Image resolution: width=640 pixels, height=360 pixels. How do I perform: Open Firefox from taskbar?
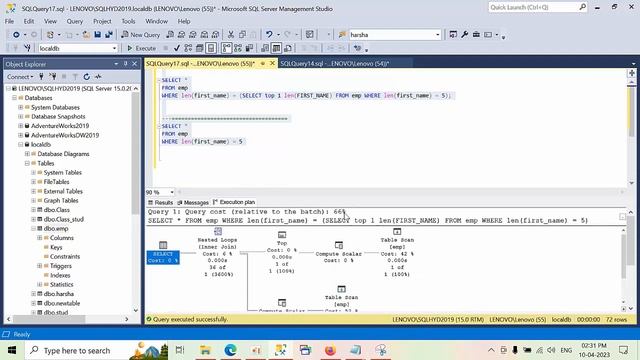pos(330,350)
